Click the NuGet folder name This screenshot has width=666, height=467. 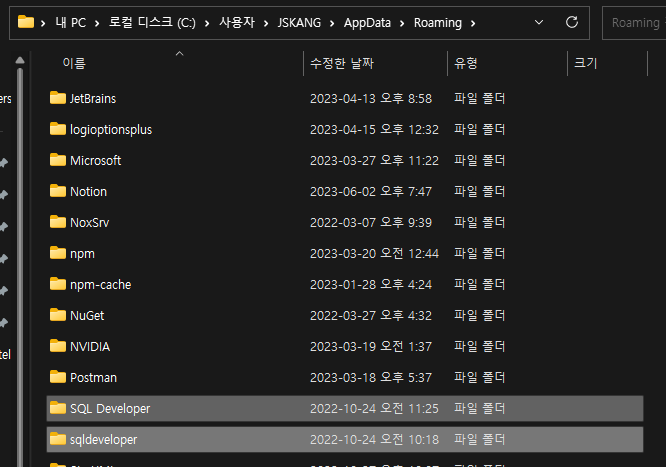coord(87,316)
